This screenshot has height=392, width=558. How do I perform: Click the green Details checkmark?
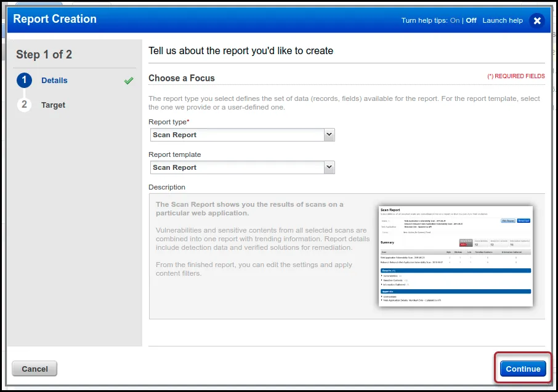tap(129, 81)
